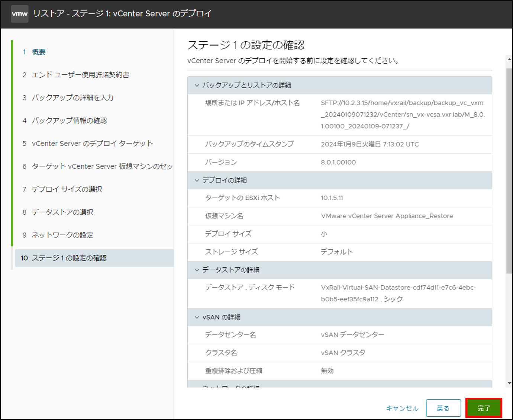
Task: Collapse the バックアップとリストアの詳細 section
Action: coord(197,85)
